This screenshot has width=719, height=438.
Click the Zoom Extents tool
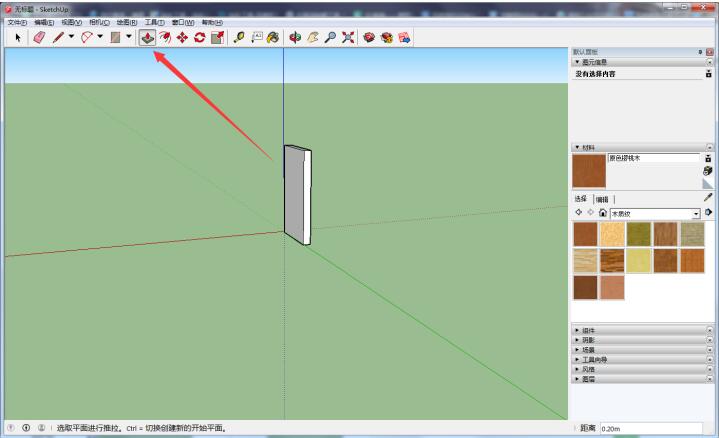(x=348, y=37)
